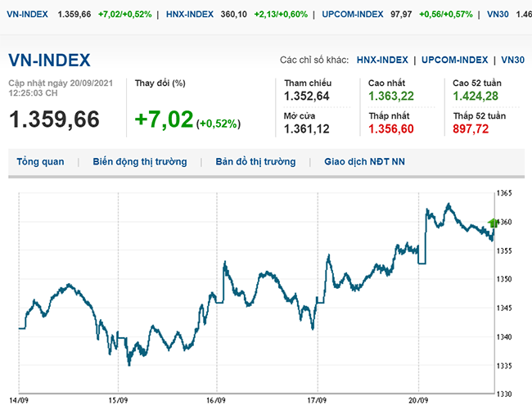The height and width of the screenshot is (410, 532).
Task: Click the +7,02 change value
Action: pos(164,119)
